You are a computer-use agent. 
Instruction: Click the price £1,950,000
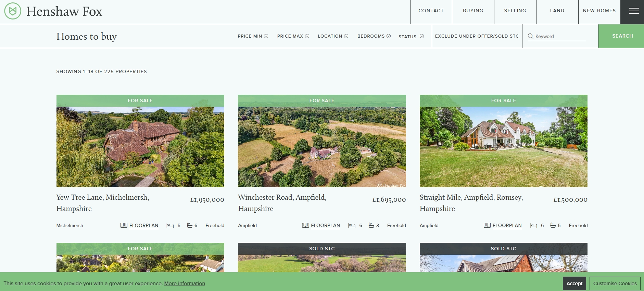pyautogui.click(x=207, y=200)
